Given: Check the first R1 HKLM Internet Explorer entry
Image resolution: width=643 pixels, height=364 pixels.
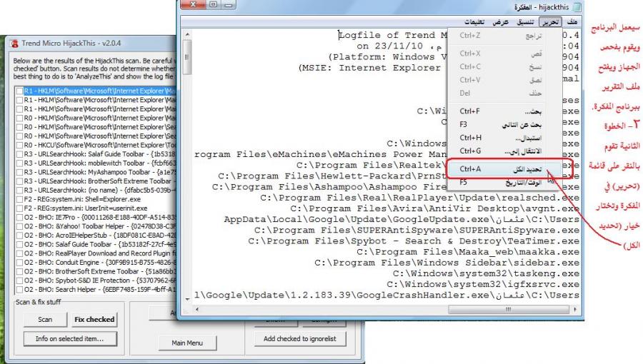Looking at the screenshot, I should click(x=19, y=91).
